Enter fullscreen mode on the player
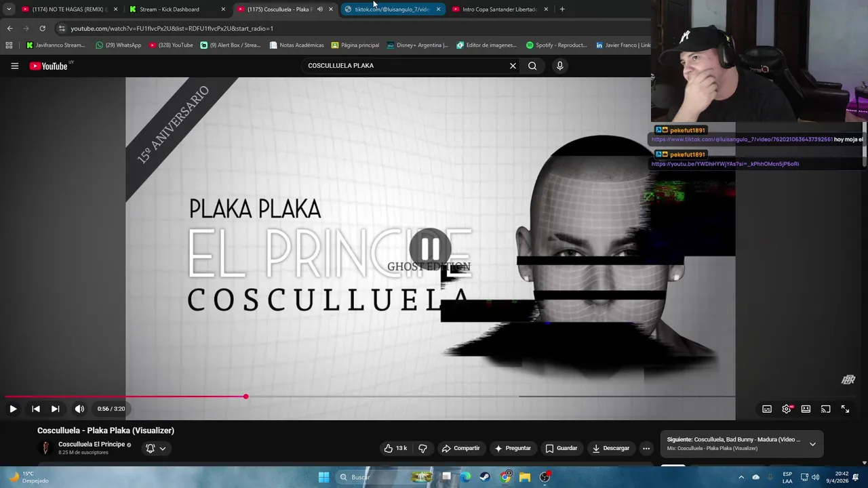868x488 pixels. [845, 409]
